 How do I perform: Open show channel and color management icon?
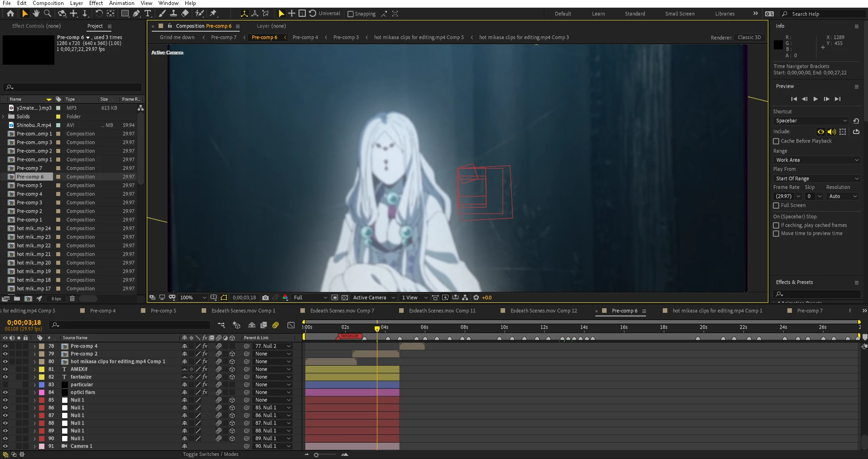[x=285, y=297]
